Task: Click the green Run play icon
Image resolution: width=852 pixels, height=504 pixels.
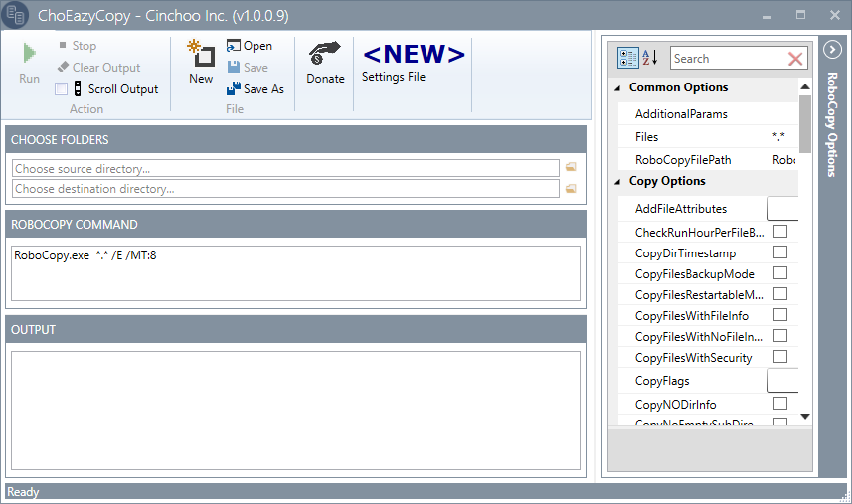Action: click(30, 54)
